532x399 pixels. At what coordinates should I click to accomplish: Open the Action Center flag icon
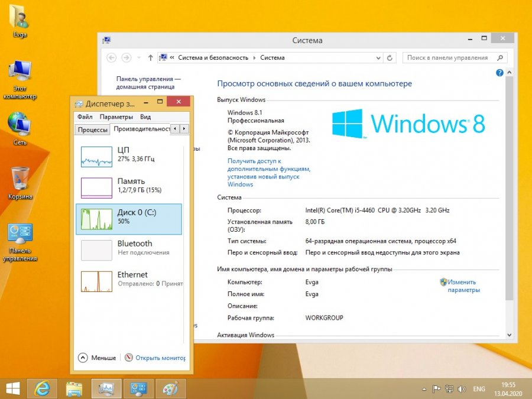click(437, 389)
